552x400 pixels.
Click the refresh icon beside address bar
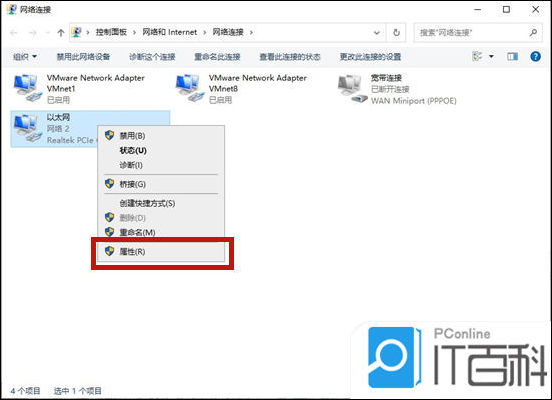click(x=396, y=32)
